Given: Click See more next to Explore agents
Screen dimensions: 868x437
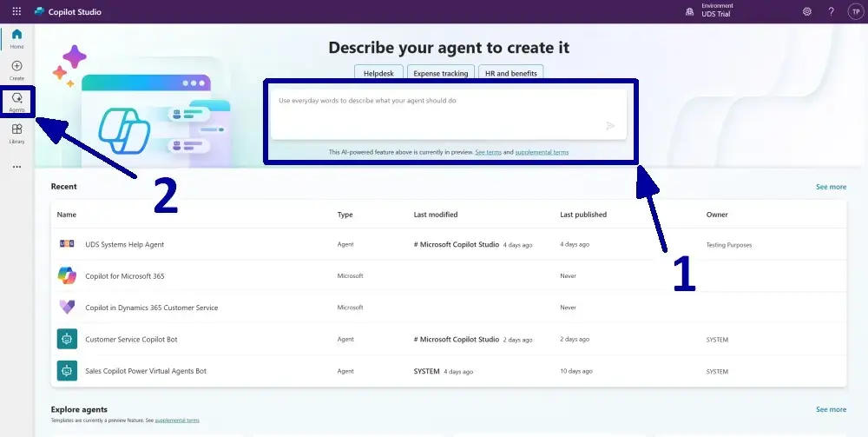Looking at the screenshot, I should 831,409.
